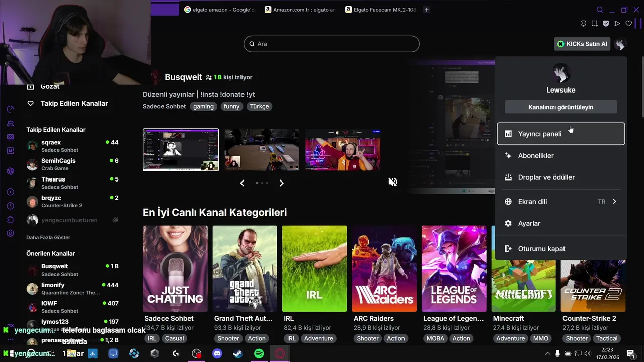
Task: Open the Grand Theft Auto V category card
Action: [x=245, y=268]
